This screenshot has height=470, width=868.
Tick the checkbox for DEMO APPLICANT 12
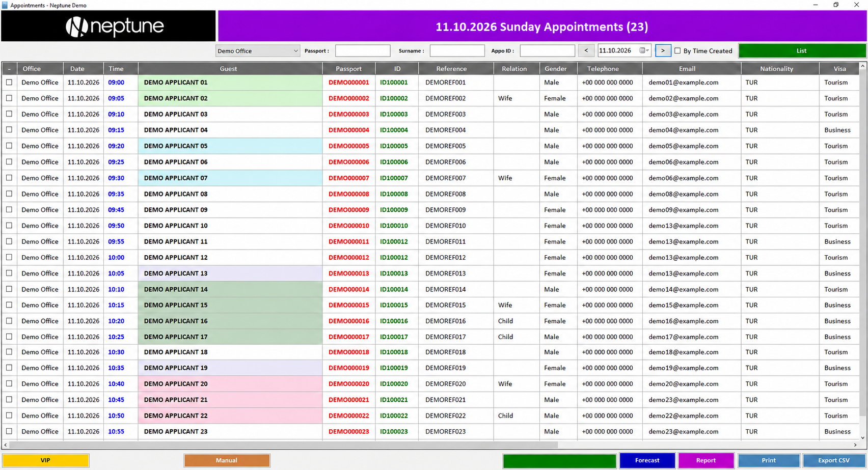pyautogui.click(x=9, y=257)
